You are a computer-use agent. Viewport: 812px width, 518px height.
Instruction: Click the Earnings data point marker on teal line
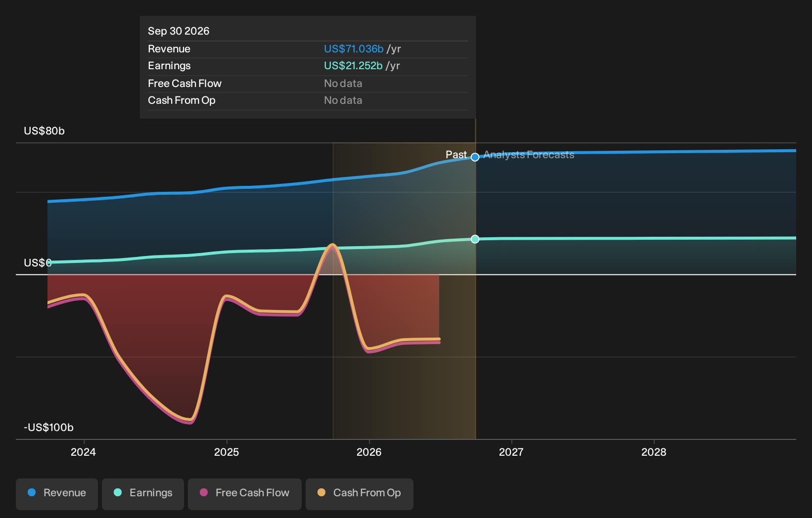click(x=475, y=239)
